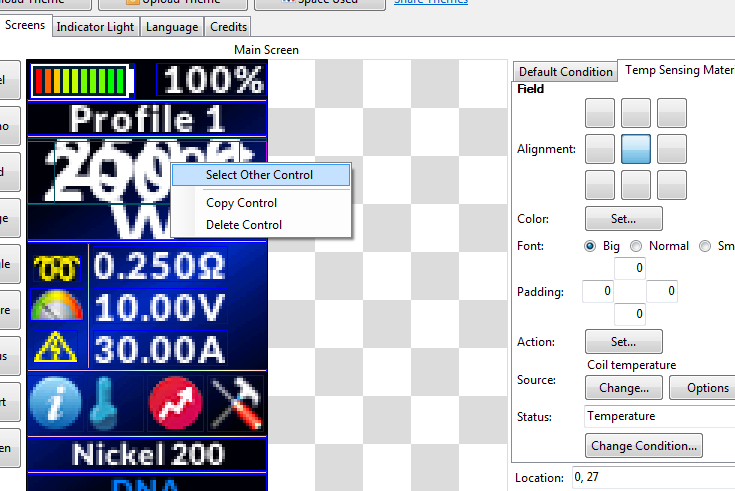
Task: Pick Delete Control from the context menu
Action: [244, 225]
